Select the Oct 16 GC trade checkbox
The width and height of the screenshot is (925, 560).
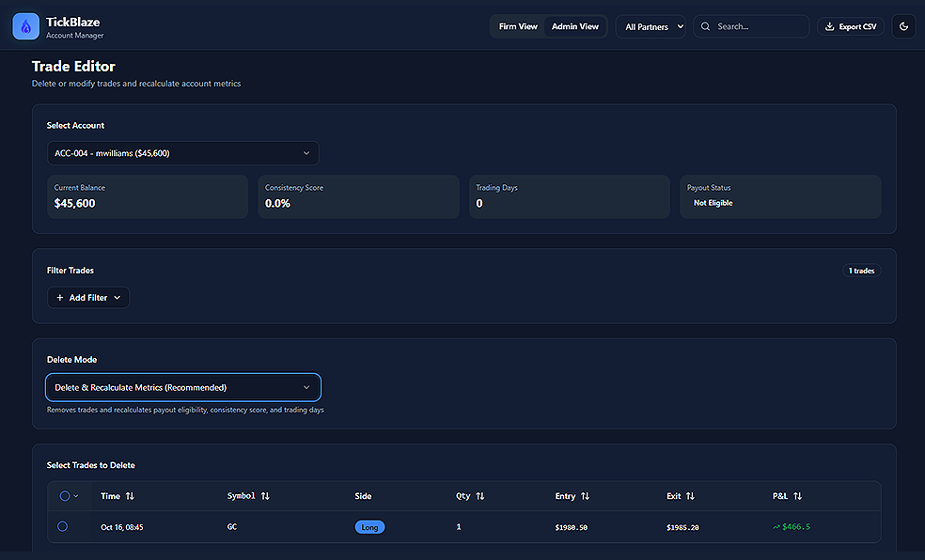point(63,527)
